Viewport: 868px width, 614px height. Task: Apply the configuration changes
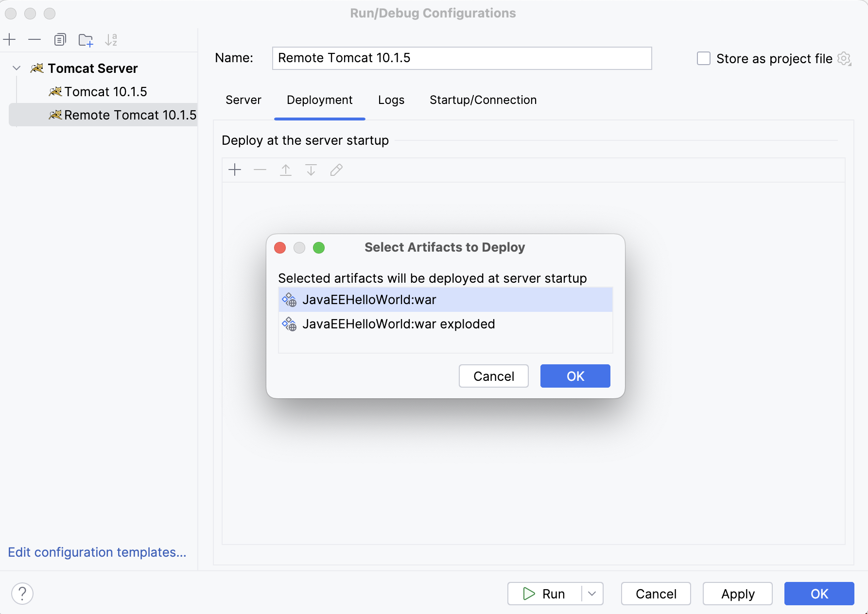tap(737, 593)
